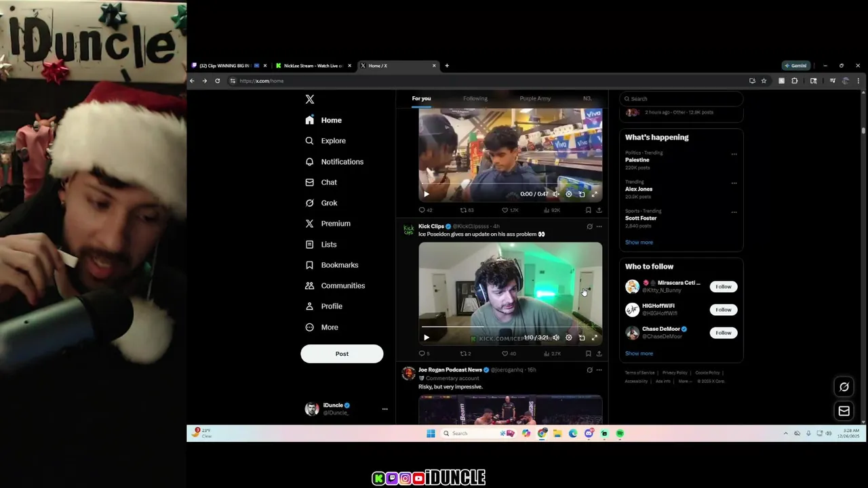Mute the top video's sound
This screenshot has width=868, height=488.
556,194
